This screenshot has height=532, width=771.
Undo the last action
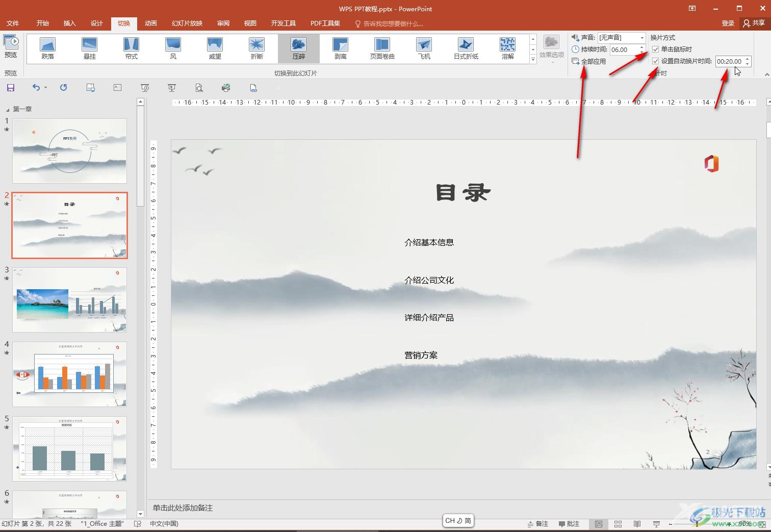coord(36,88)
